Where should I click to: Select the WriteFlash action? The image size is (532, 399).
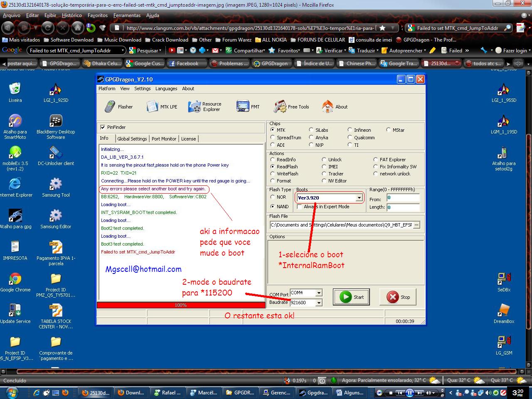point(273,174)
